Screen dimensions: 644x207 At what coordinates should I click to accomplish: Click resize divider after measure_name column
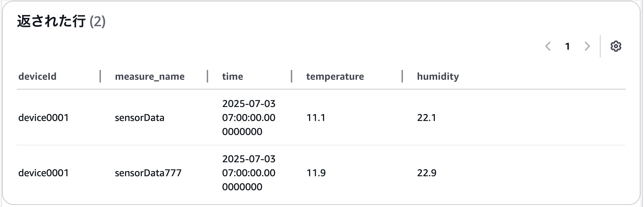point(207,76)
